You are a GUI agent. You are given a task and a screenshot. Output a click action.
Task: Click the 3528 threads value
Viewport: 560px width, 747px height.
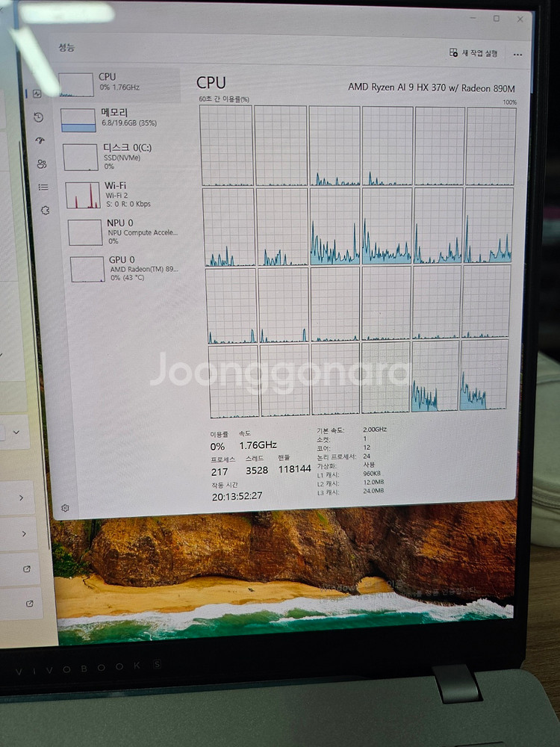click(257, 470)
